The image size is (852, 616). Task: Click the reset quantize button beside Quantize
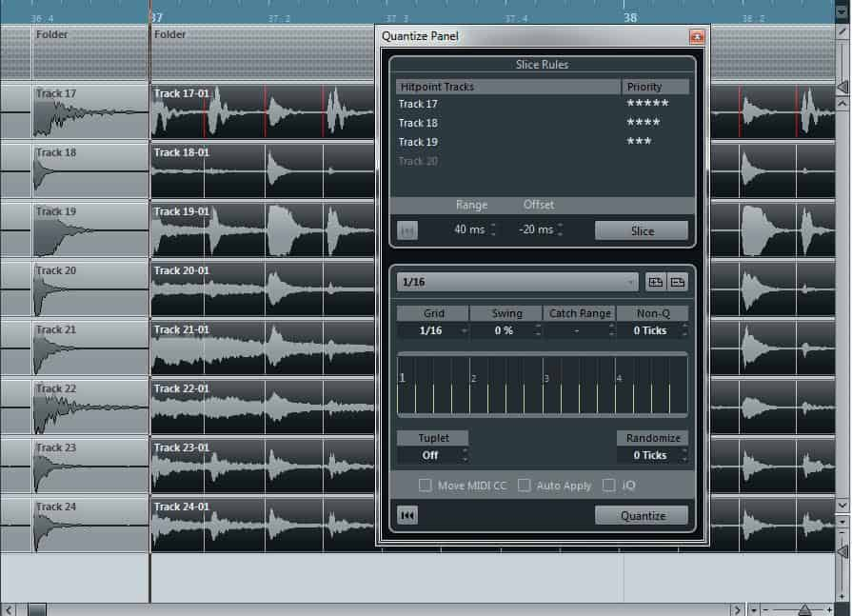(407, 516)
